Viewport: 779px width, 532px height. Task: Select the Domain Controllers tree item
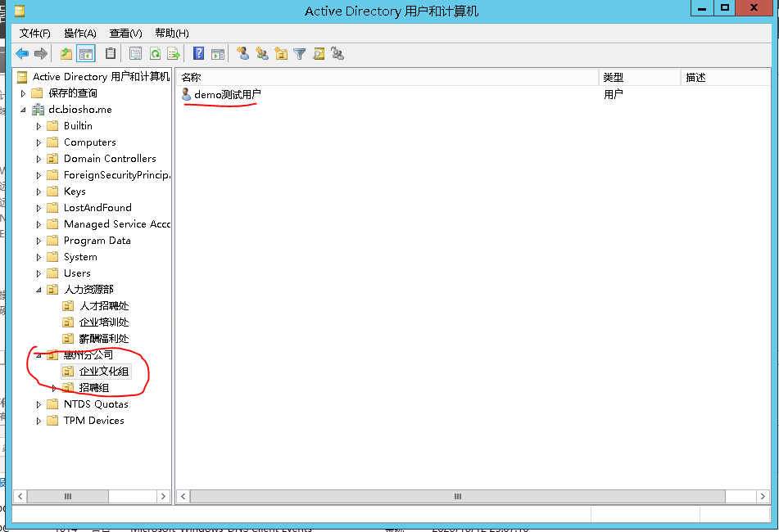[110, 159]
